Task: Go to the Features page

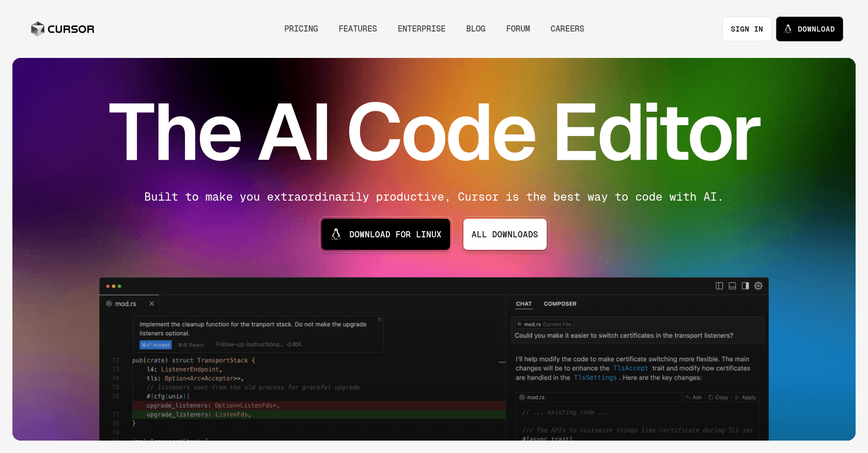Action: pyautogui.click(x=358, y=29)
